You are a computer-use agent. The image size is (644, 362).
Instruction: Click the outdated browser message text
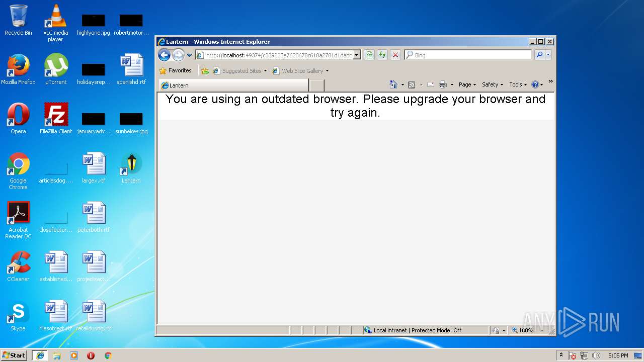coord(355,106)
